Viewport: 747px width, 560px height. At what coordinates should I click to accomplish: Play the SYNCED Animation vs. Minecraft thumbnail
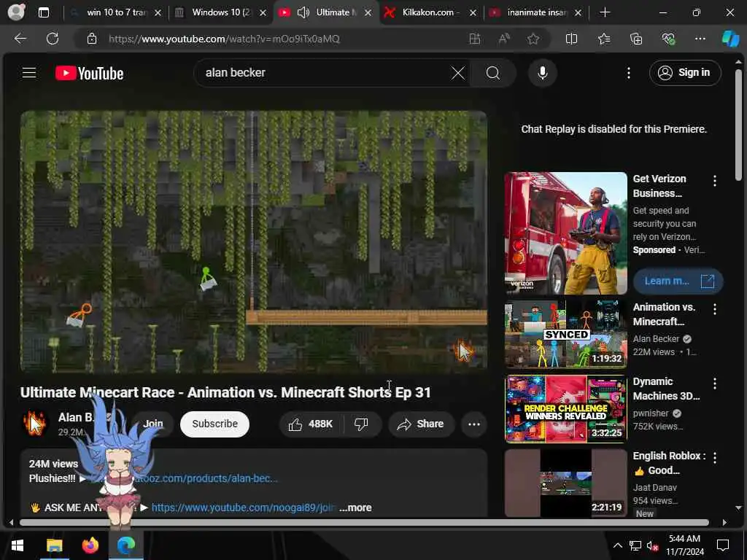(565, 334)
